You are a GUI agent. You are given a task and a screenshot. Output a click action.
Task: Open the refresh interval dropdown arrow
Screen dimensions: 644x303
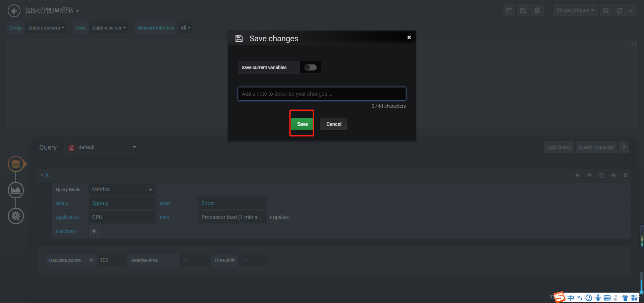(x=630, y=10)
